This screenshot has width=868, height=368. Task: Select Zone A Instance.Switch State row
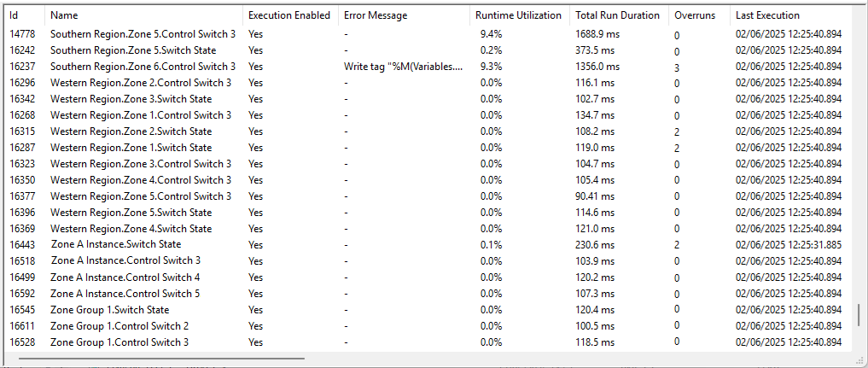(116, 245)
